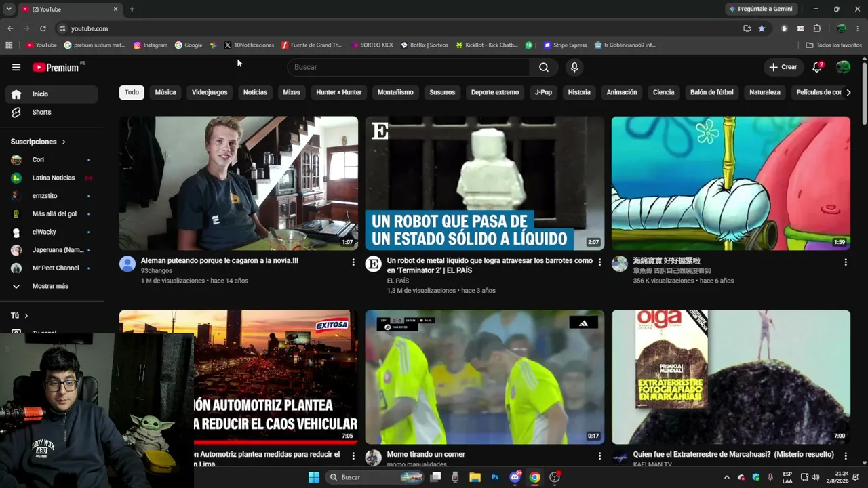This screenshot has width=868, height=488.
Task: Play the Marcahuasi extraterrestre thumbnail
Action: tap(731, 378)
